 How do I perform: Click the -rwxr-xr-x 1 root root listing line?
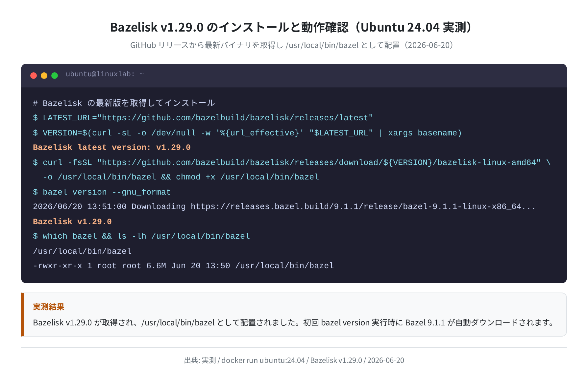[184, 266]
